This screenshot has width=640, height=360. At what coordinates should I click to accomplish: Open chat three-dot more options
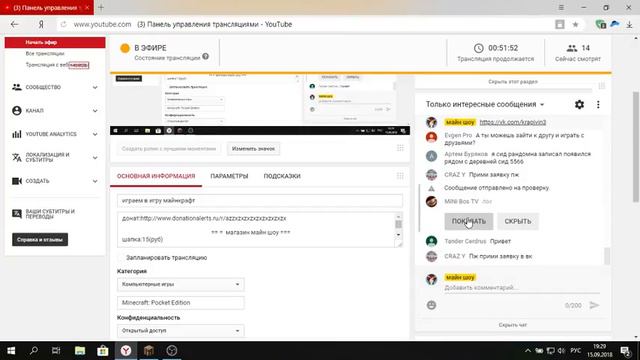pos(598,104)
